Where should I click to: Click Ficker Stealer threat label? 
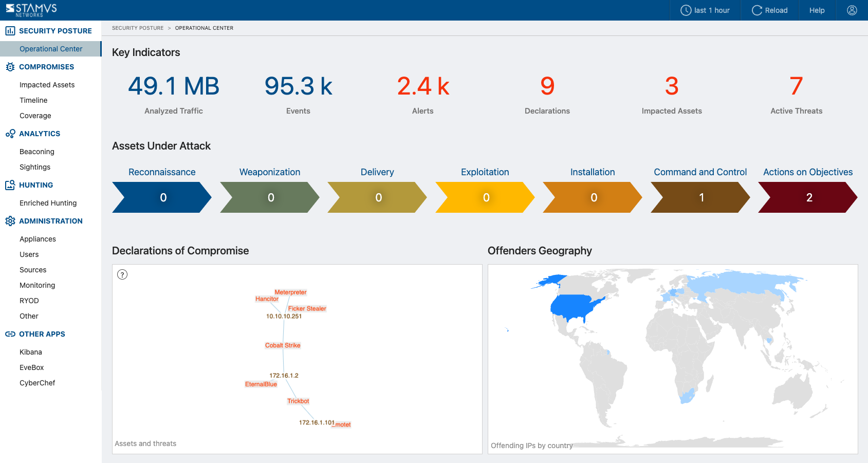click(307, 309)
